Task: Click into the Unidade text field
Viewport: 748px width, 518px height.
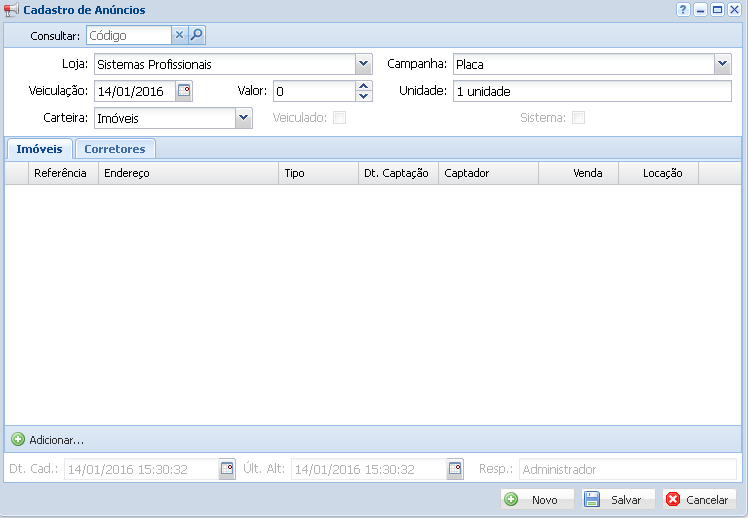Action: 592,91
